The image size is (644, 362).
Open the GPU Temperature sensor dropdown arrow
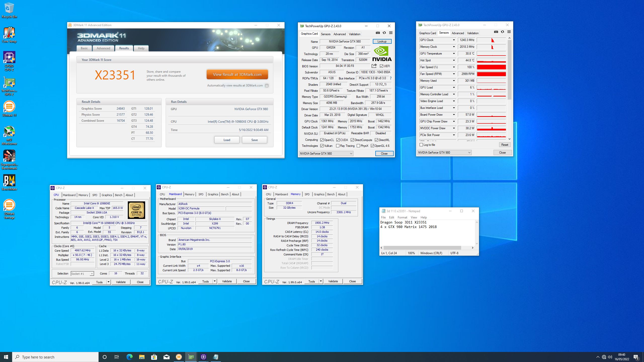pyautogui.click(x=454, y=54)
